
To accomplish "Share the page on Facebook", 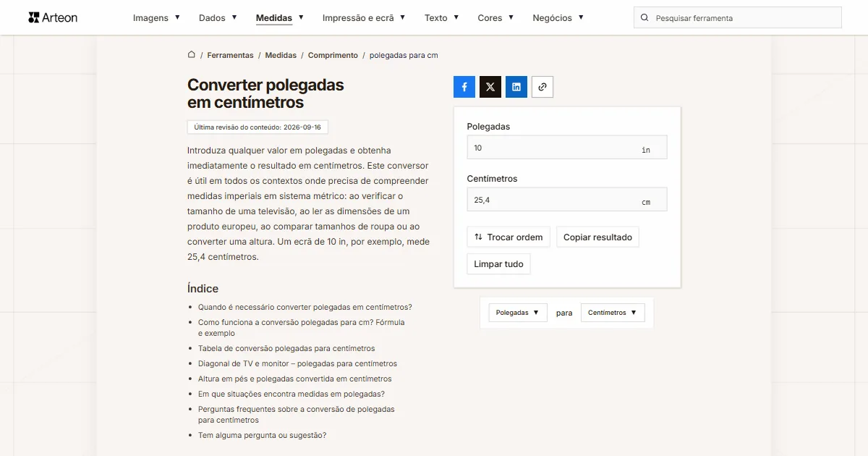I will (464, 87).
